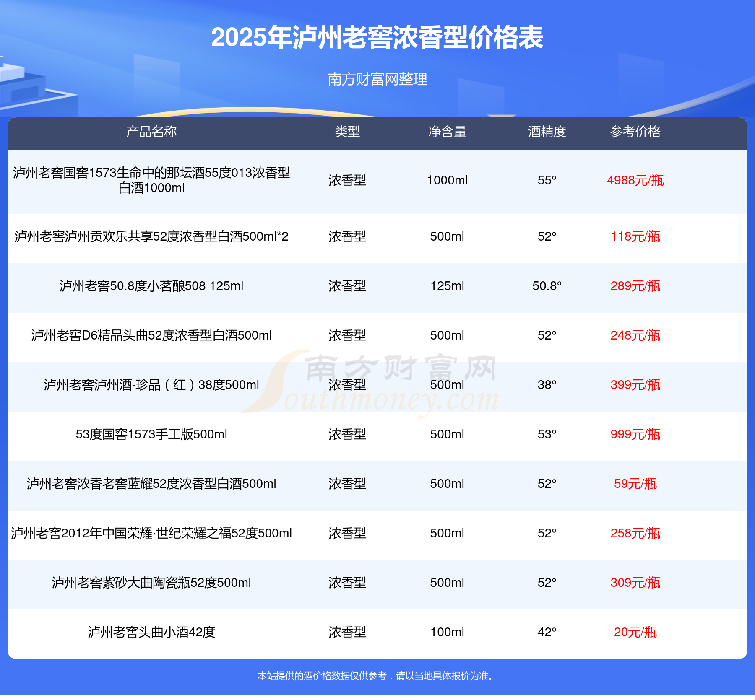Select product name 国窖1573生命中的那坛酒55度013
755x700 pixels.
tap(151, 180)
